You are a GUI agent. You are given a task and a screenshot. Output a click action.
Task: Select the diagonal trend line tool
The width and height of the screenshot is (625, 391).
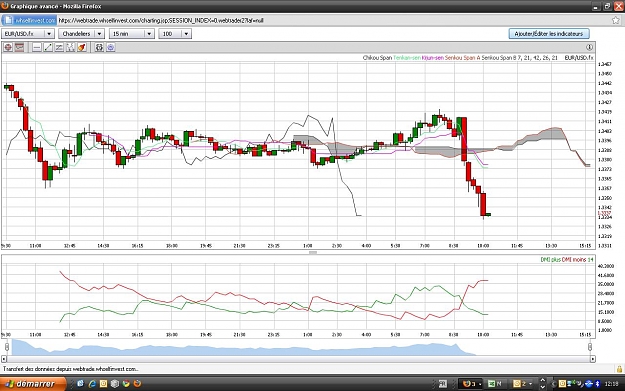coord(48,47)
